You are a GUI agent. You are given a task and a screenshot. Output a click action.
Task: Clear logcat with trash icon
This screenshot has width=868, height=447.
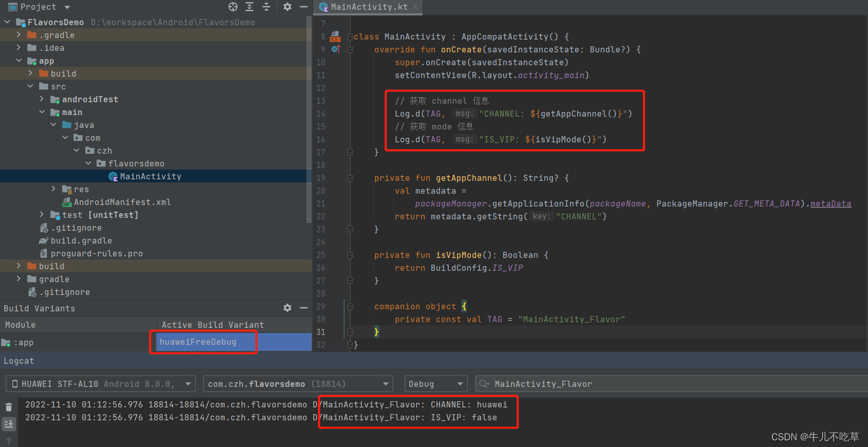tap(9, 407)
